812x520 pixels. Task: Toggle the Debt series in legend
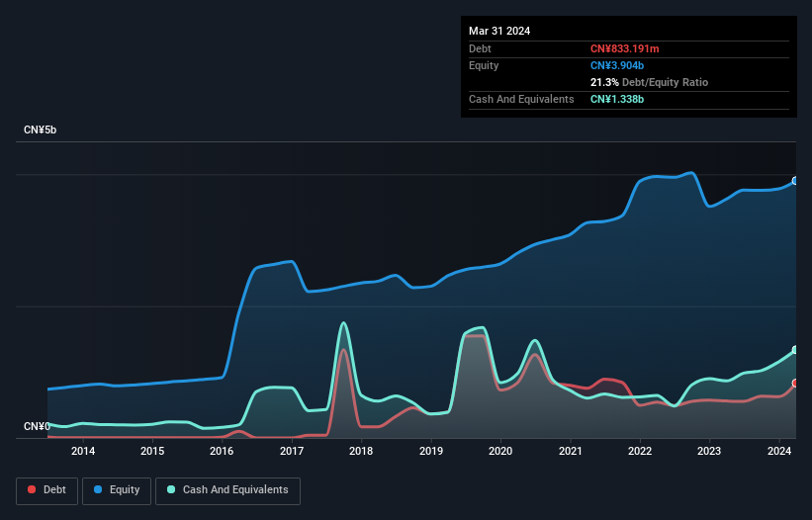coord(45,490)
